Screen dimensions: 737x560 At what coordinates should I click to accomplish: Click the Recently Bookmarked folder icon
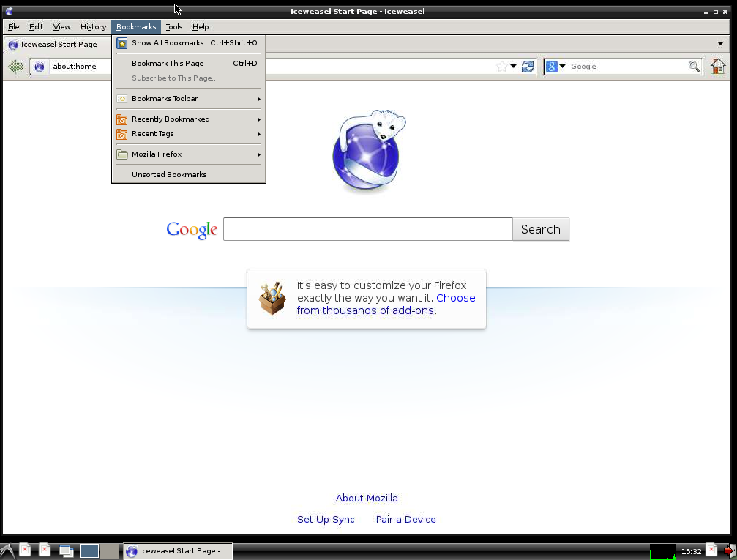[121, 119]
